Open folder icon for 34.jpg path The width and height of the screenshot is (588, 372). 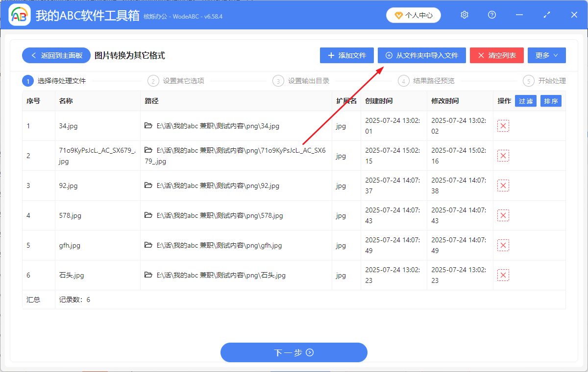(x=148, y=126)
